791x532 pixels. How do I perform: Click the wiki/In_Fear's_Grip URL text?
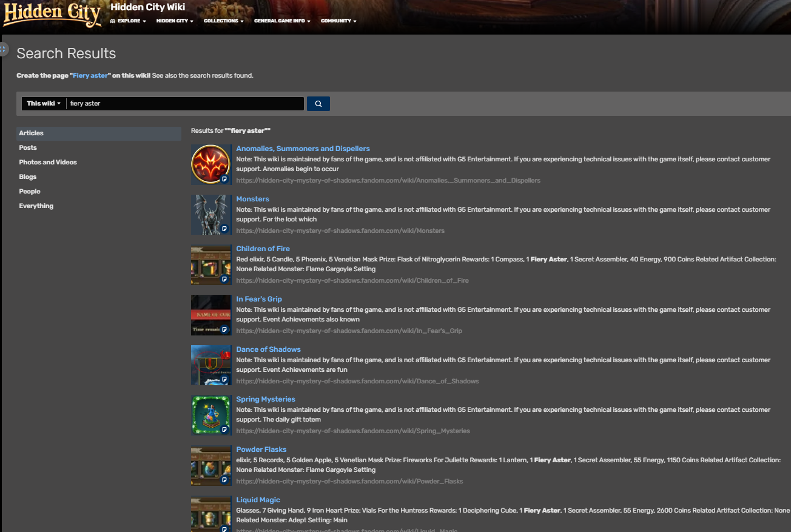pos(349,331)
